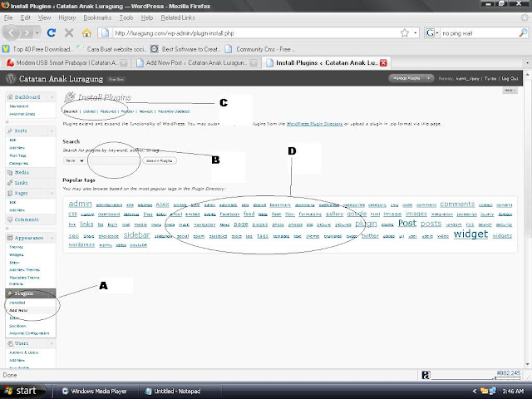Click the browser search box

[479, 33]
